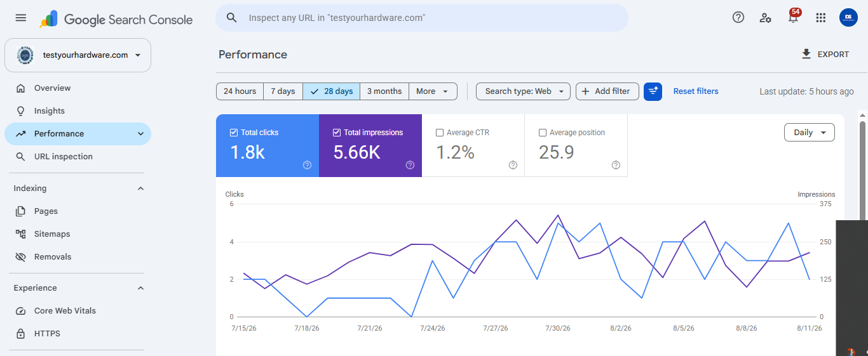
Task: Click the EXPORT button
Action: coord(825,55)
